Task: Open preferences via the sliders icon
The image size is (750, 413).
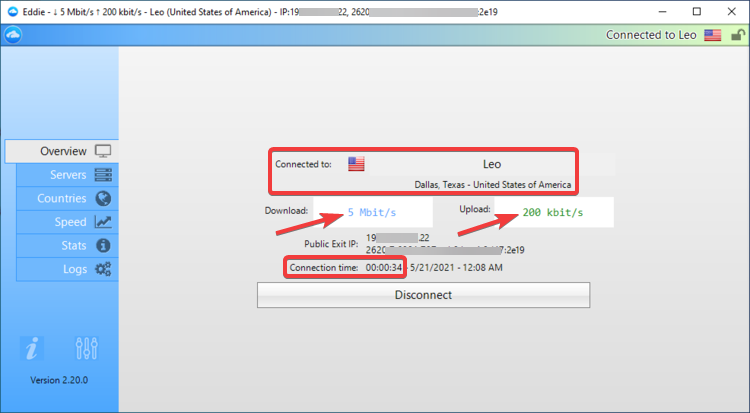Action: tap(86, 348)
